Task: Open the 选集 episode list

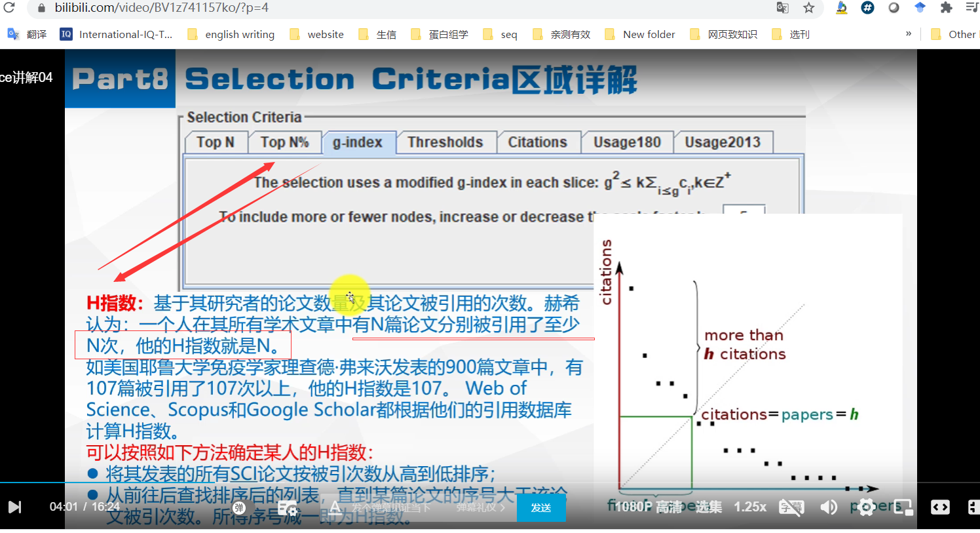Action: pyautogui.click(x=709, y=507)
